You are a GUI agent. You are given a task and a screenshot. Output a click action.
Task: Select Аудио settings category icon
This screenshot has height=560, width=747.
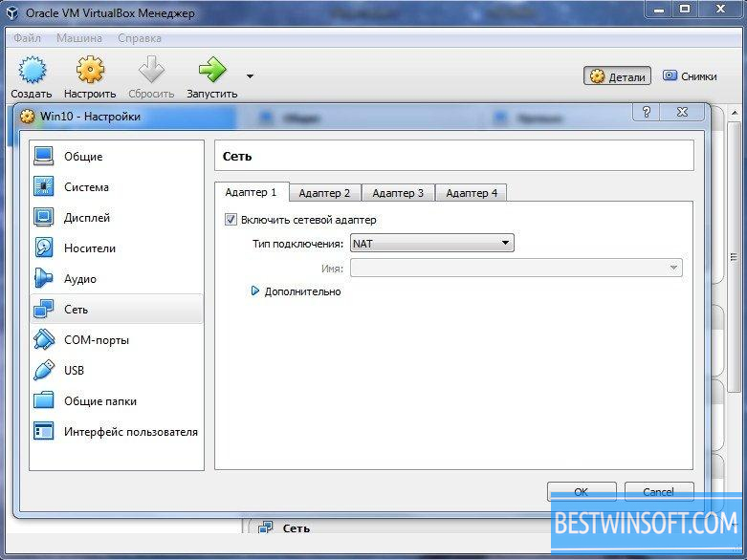click(44, 278)
